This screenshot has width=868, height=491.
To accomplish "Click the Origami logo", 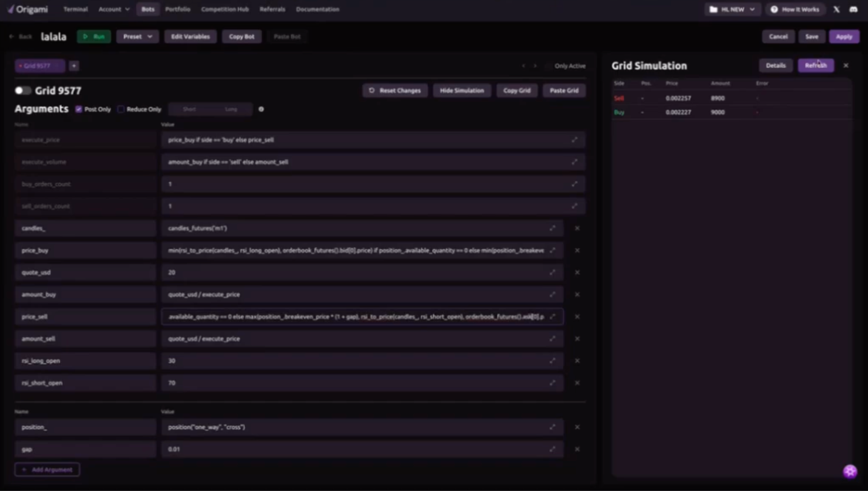I will pos(28,9).
